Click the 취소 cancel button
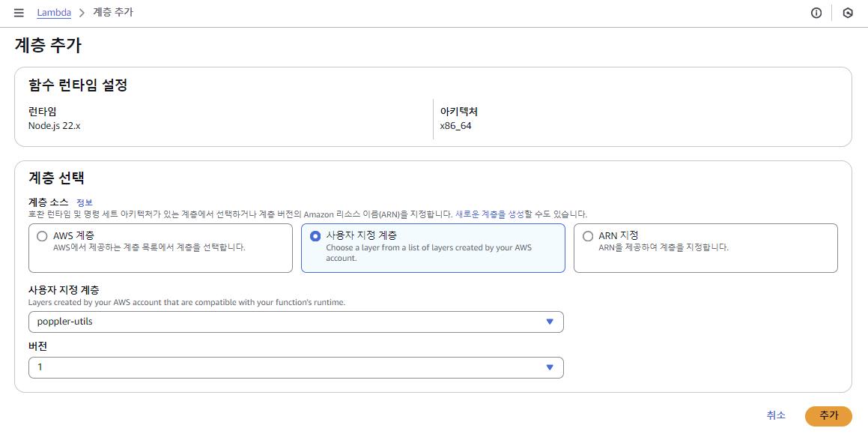Viewport: 868px width, 440px height. point(776,415)
